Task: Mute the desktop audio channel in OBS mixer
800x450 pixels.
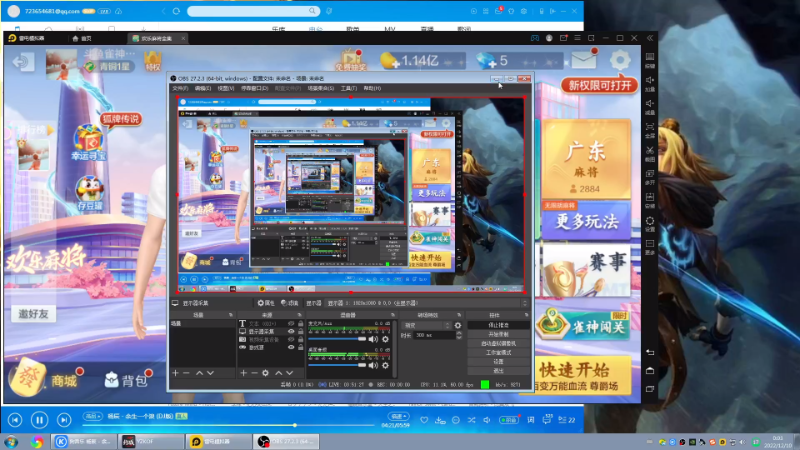Action: coord(373,365)
